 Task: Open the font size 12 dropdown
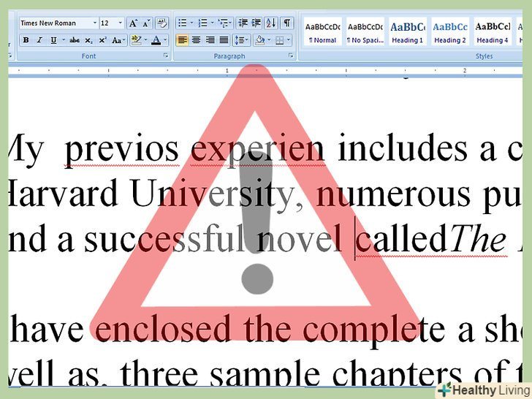[120, 23]
